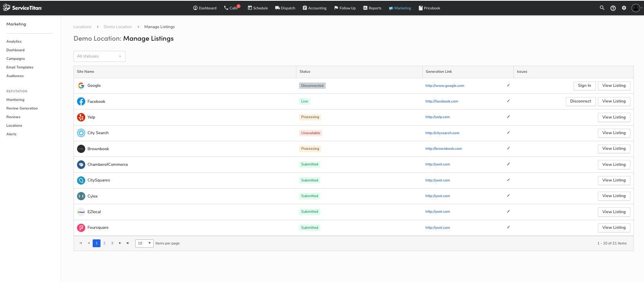Image resolution: width=644 pixels, height=282 pixels.
Task: Edit the Brownbook generation link pencil
Action: pyautogui.click(x=508, y=148)
